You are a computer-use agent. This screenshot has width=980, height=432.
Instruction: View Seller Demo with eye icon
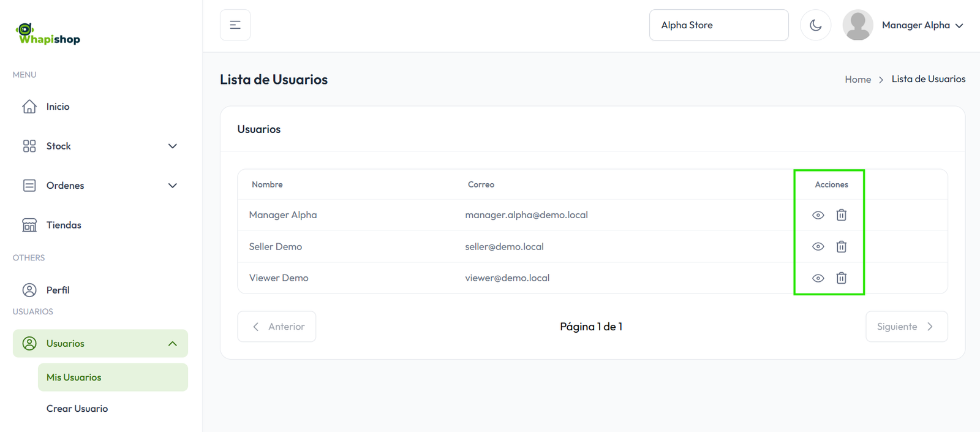click(818, 246)
